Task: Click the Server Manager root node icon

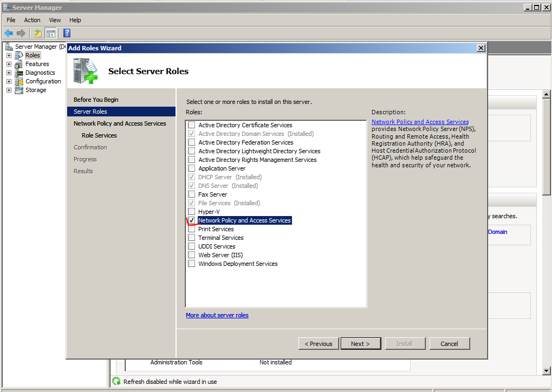Action: 9,47
